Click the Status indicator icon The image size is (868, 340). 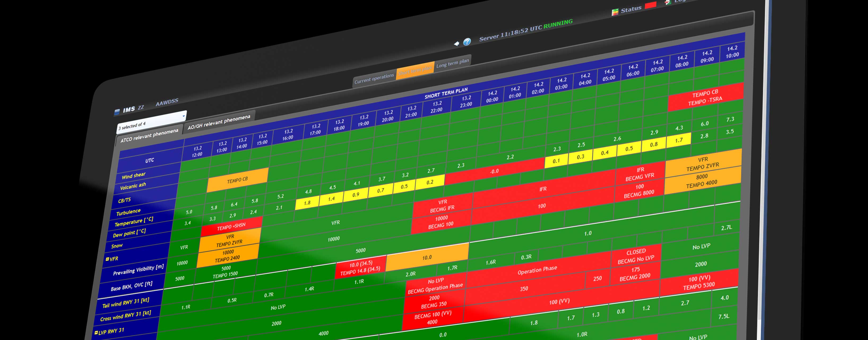tap(615, 12)
